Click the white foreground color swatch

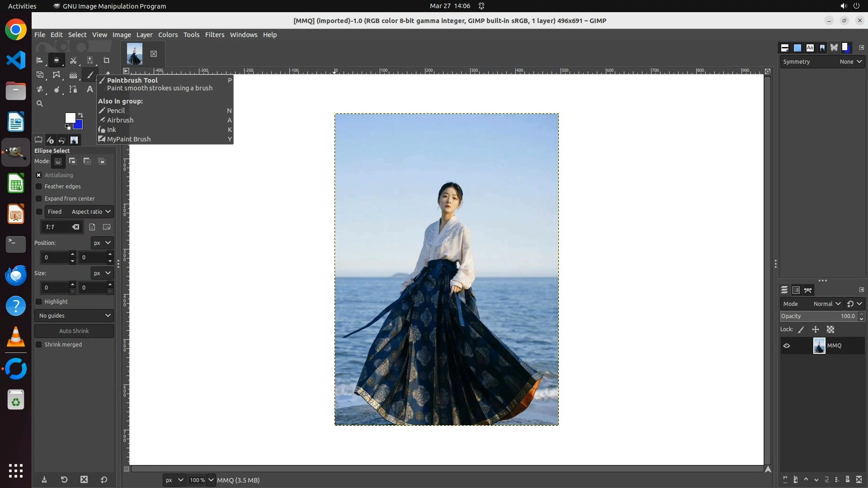click(70, 118)
